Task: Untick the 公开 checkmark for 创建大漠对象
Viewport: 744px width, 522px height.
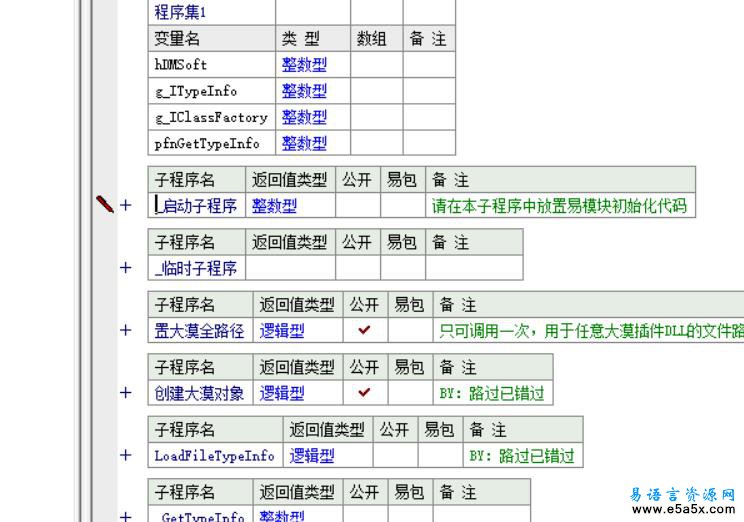Action: (364, 393)
